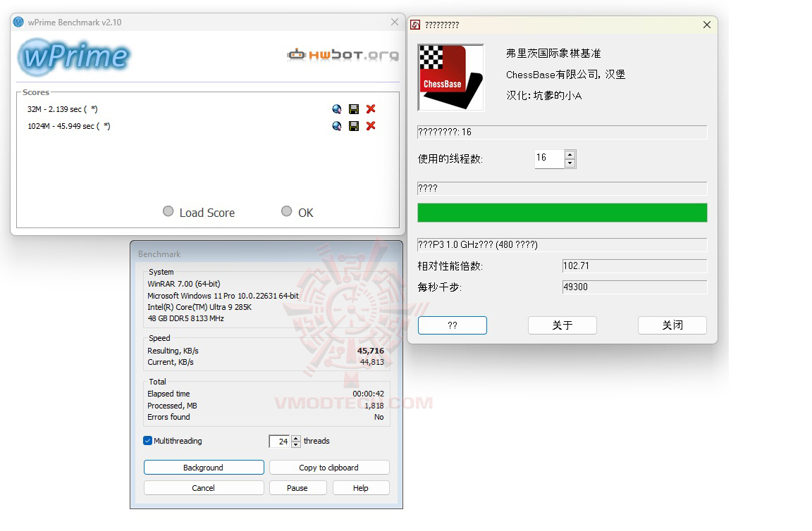812x531 pixels.
Task: Click the wPrime title bar app icon
Action: point(18,23)
